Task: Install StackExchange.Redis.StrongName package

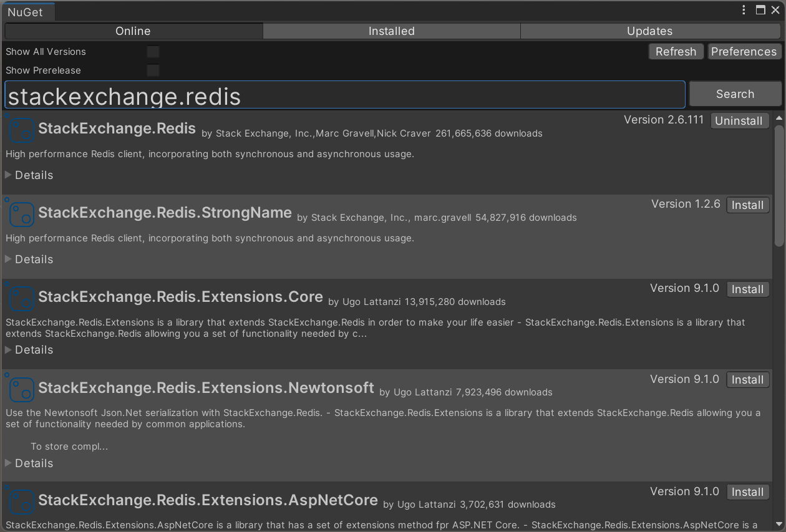Action: [748, 205]
